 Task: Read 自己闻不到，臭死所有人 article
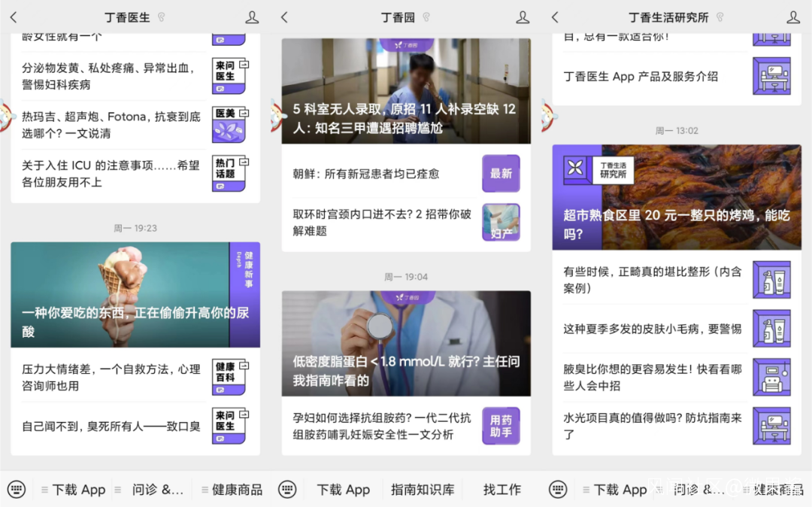coord(111,427)
